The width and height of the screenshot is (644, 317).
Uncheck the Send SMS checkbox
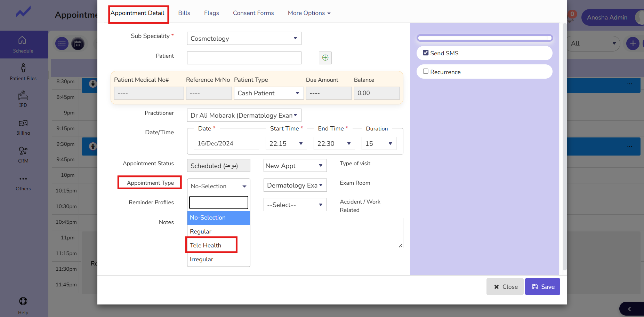[426, 53]
